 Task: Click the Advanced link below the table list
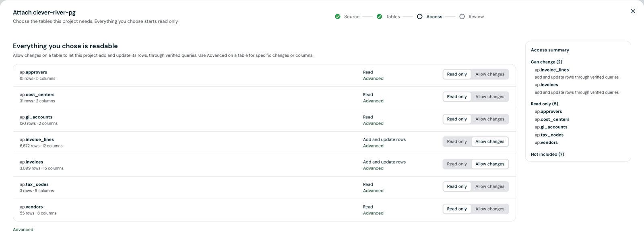coord(23,230)
